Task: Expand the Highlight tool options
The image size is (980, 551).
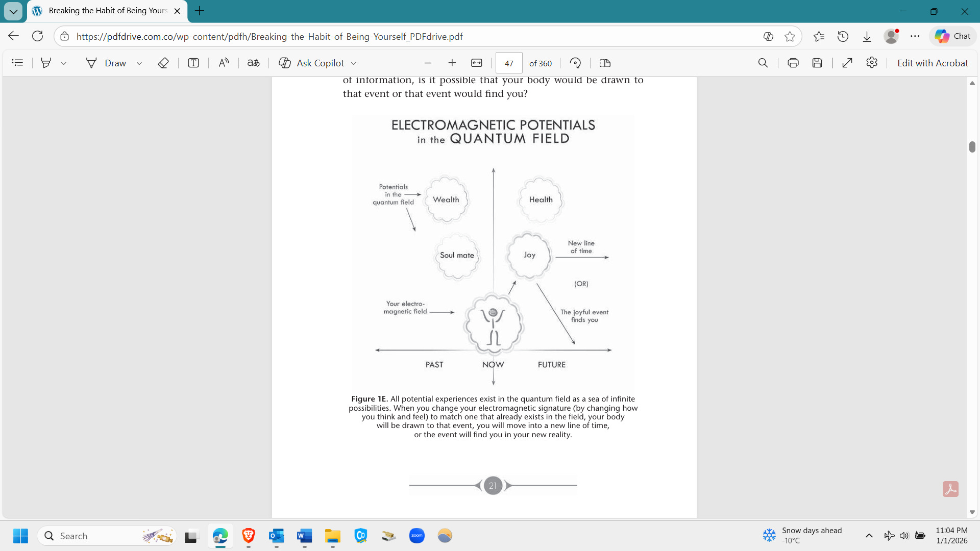Action: (x=64, y=63)
